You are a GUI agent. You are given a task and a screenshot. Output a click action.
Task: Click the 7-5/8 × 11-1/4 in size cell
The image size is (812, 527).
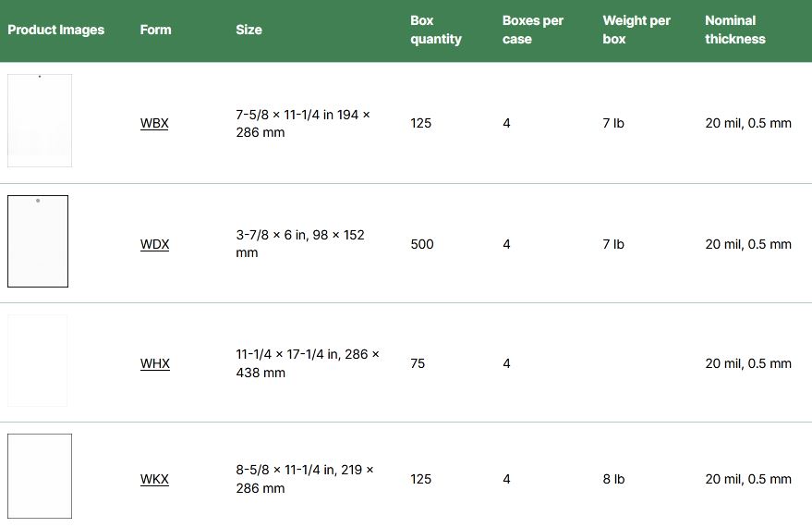[302, 123]
